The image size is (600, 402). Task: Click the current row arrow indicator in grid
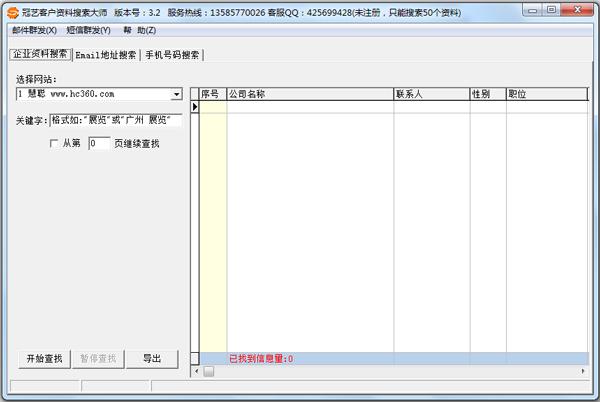tap(195, 107)
